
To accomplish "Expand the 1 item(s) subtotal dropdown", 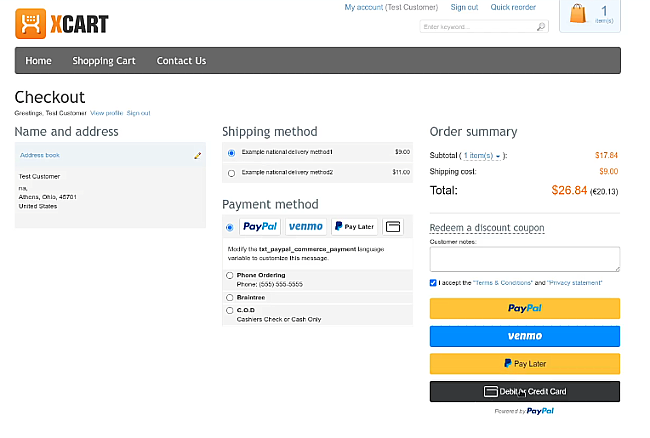I will coord(482,156).
